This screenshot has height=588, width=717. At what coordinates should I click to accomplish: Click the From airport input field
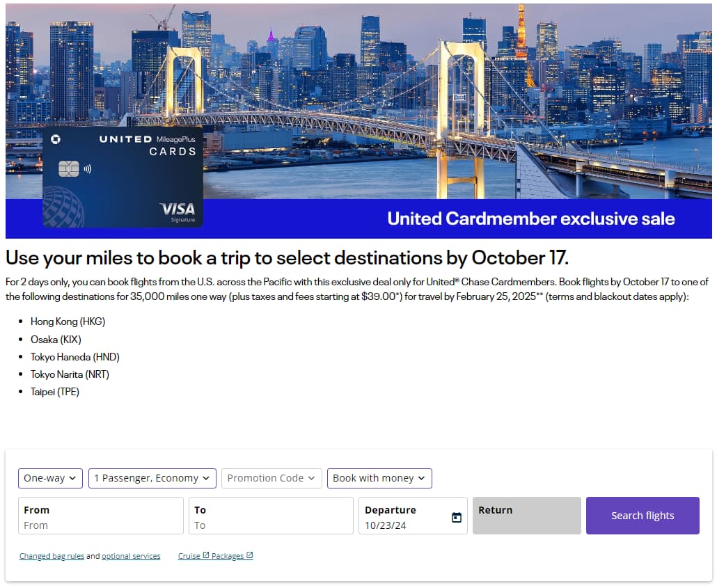(101, 525)
